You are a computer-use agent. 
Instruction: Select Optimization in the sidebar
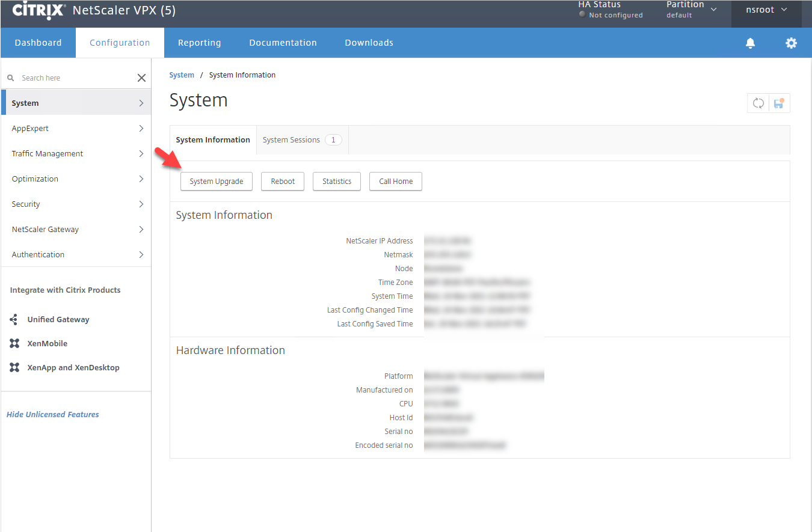click(x=76, y=179)
